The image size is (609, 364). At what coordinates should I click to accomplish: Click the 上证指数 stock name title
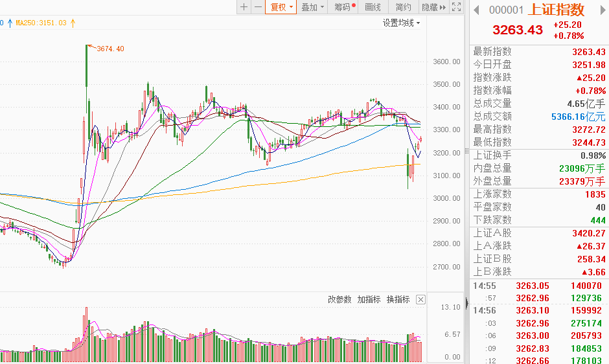click(x=557, y=10)
